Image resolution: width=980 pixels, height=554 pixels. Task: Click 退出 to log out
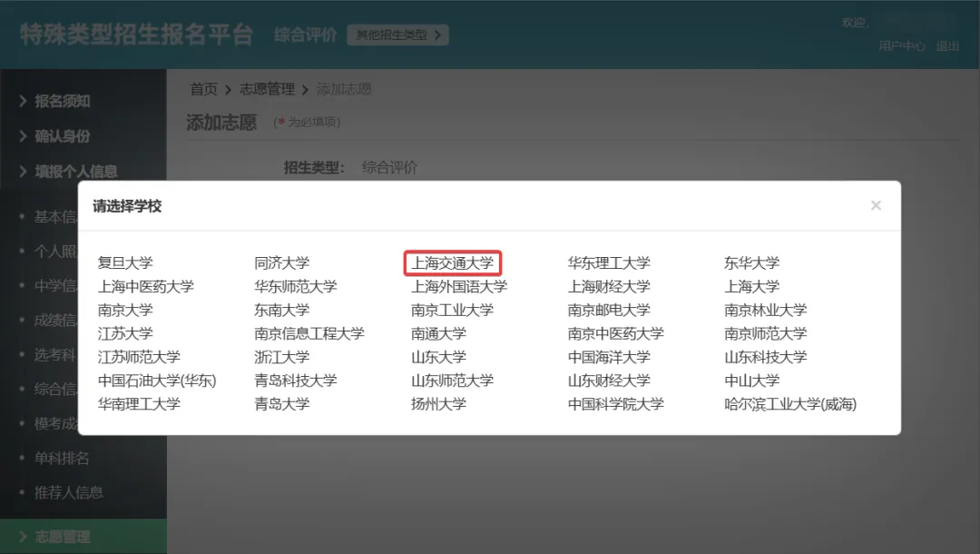[947, 45]
